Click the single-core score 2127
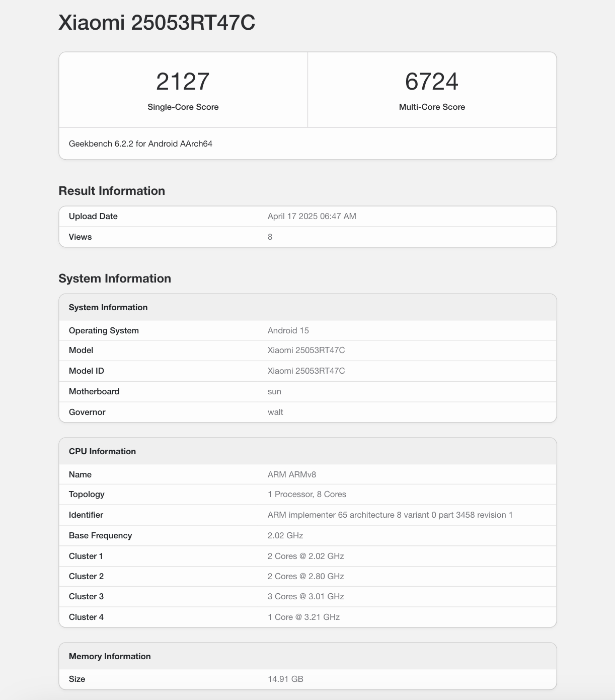This screenshot has height=700, width=615. coord(183,82)
